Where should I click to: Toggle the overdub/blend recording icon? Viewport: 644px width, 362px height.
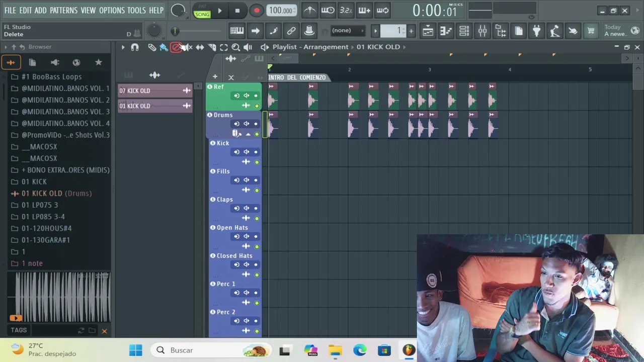[364, 10]
